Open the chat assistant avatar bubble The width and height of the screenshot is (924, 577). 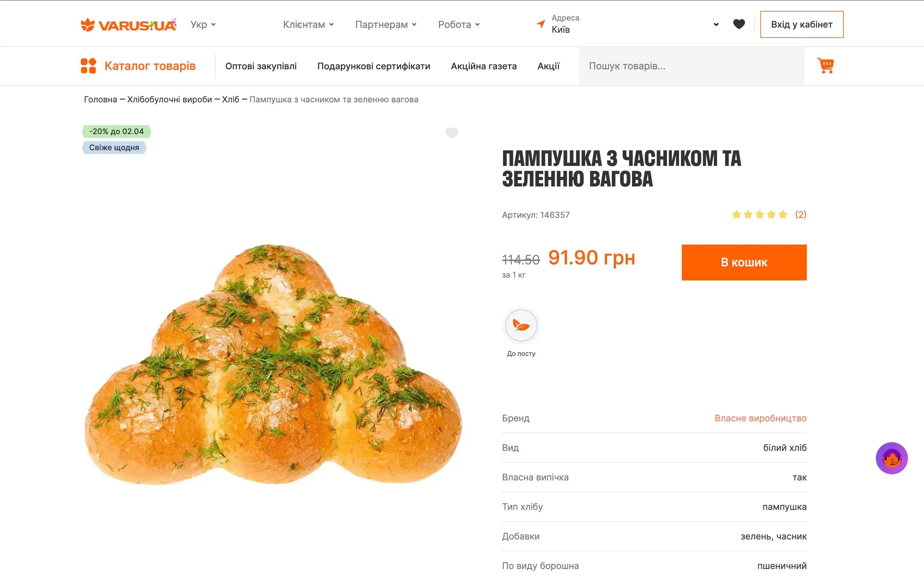(x=891, y=458)
